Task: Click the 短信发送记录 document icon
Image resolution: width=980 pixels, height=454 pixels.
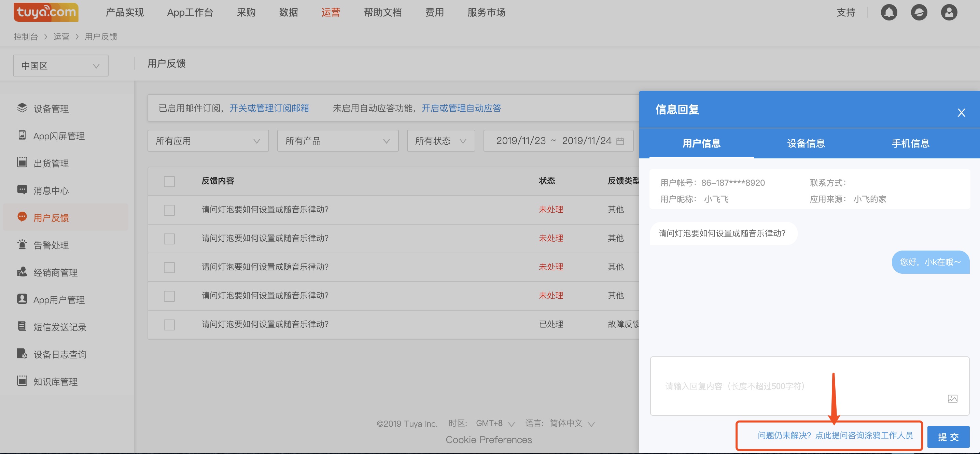Action: [22, 326]
